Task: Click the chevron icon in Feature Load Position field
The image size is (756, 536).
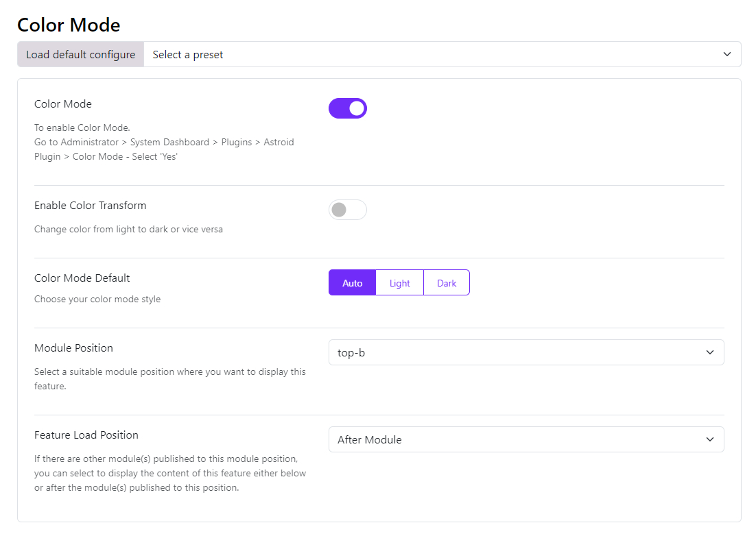Action: coord(710,439)
